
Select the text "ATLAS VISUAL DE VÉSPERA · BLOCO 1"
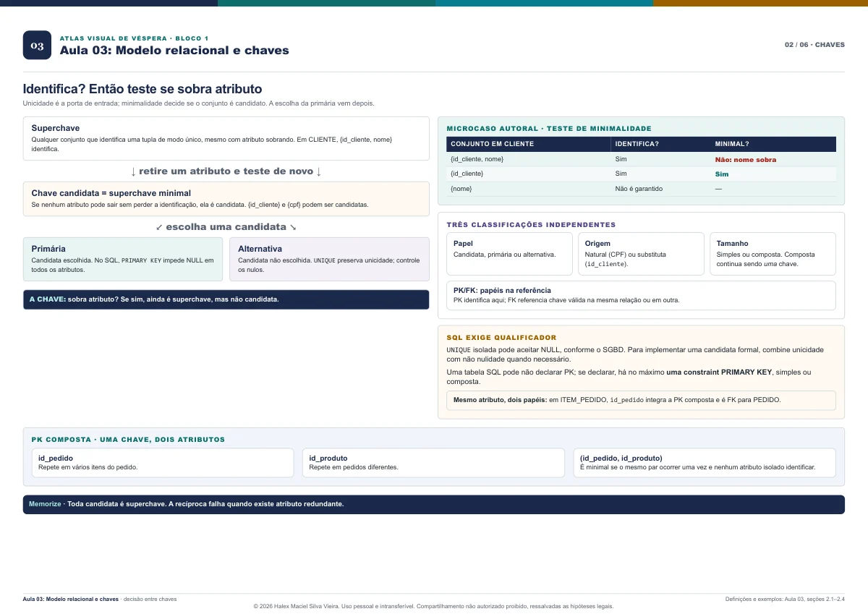(x=134, y=38)
